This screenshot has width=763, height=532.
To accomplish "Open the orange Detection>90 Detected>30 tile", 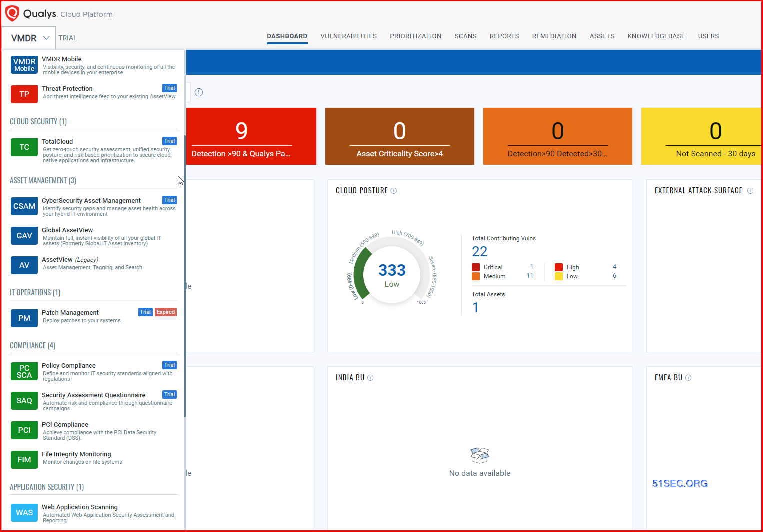I will (x=558, y=136).
